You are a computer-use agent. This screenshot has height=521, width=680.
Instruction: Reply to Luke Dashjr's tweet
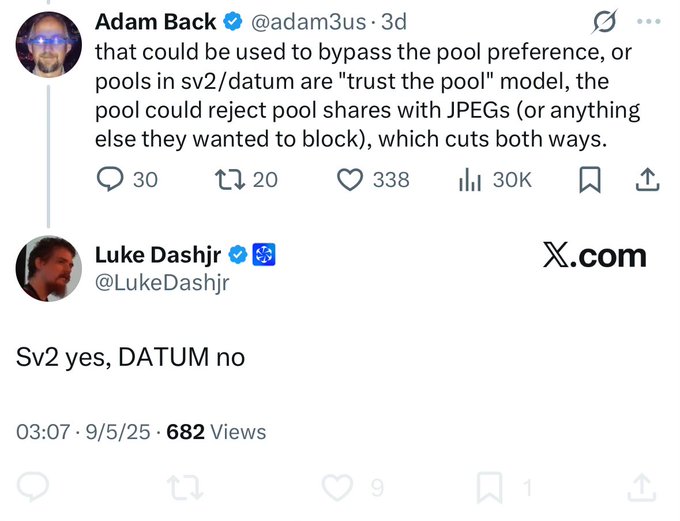point(33,488)
